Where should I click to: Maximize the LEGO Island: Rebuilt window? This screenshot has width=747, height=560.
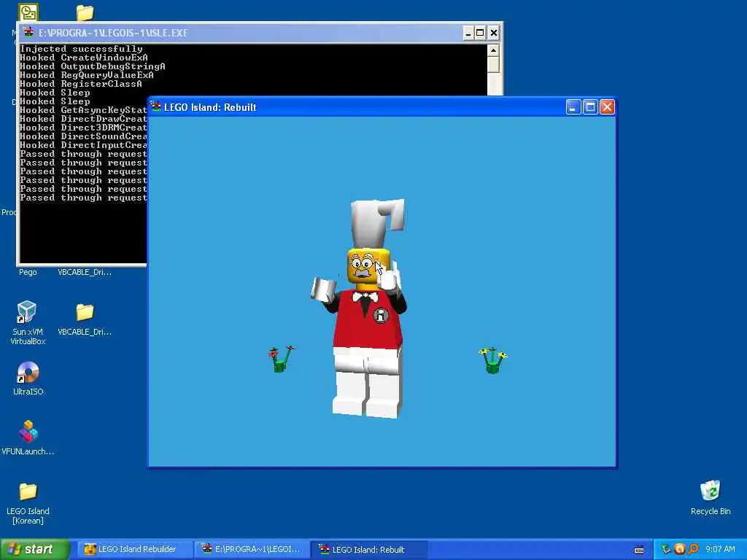590,107
